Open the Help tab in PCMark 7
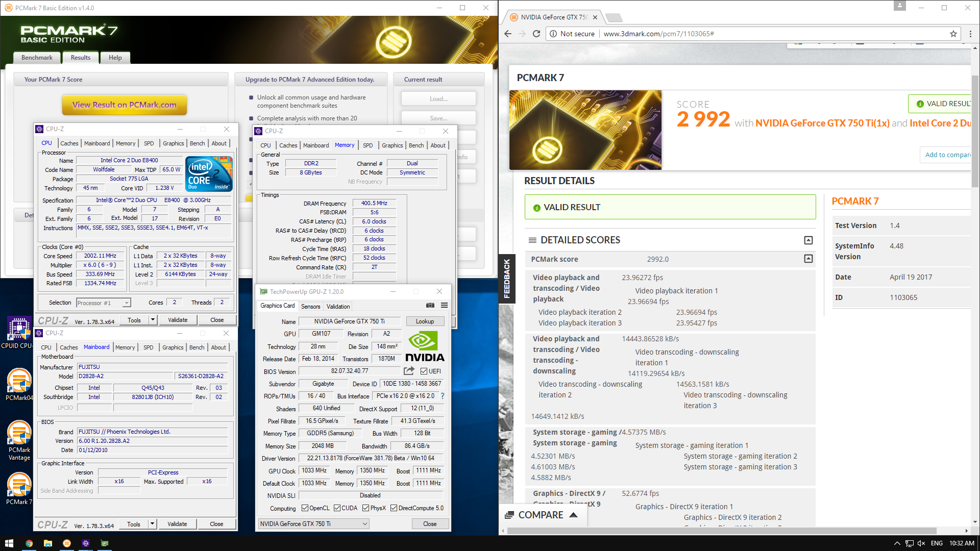The width and height of the screenshot is (980, 551). pos(115,58)
